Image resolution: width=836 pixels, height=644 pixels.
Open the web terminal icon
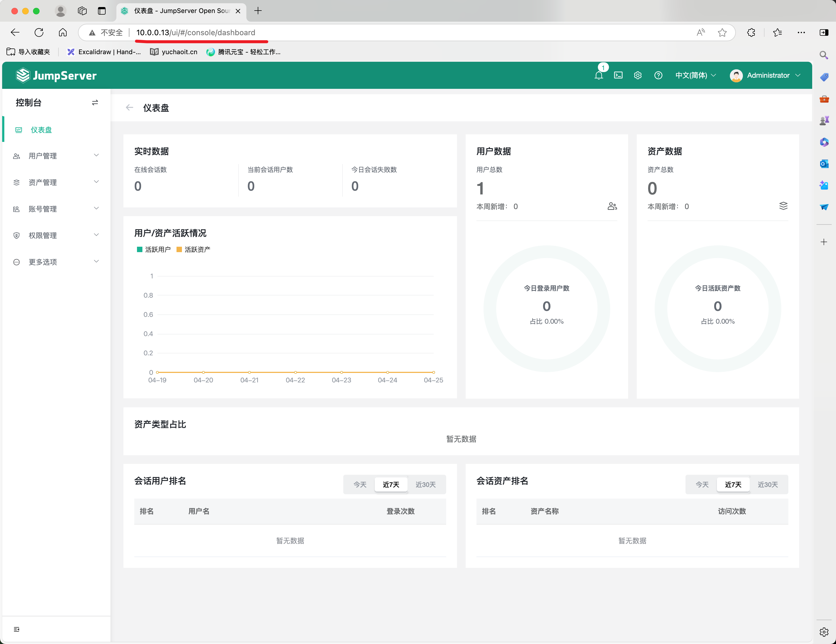(x=618, y=76)
